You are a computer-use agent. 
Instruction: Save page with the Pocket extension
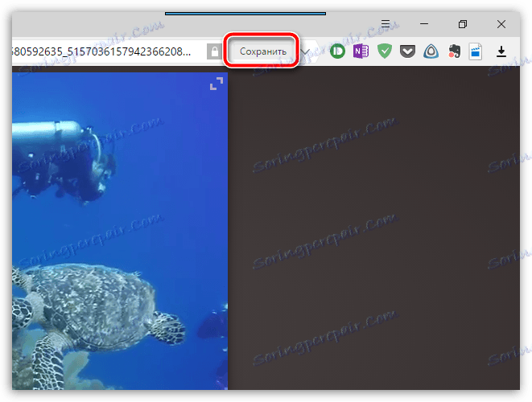pyautogui.click(x=407, y=51)
